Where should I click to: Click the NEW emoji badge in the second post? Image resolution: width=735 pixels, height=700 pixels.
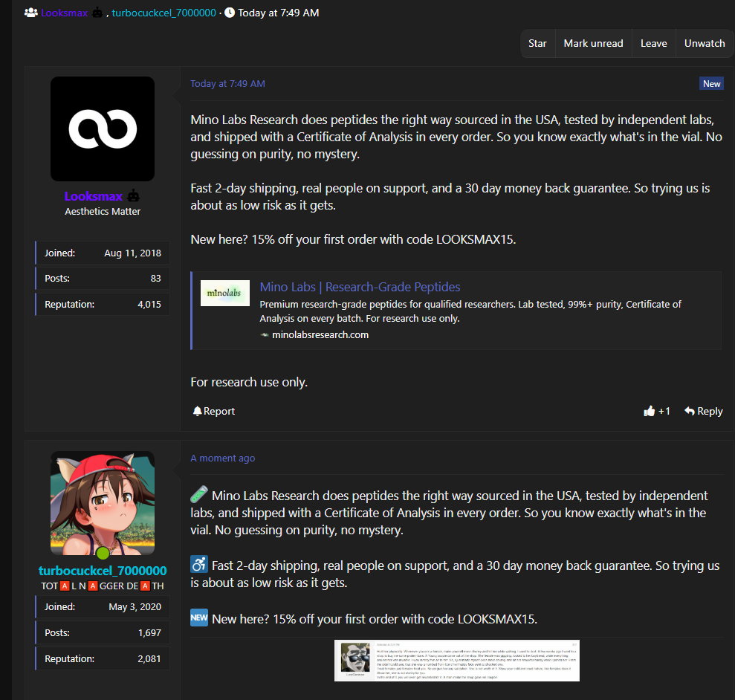[x=198, y=618]
